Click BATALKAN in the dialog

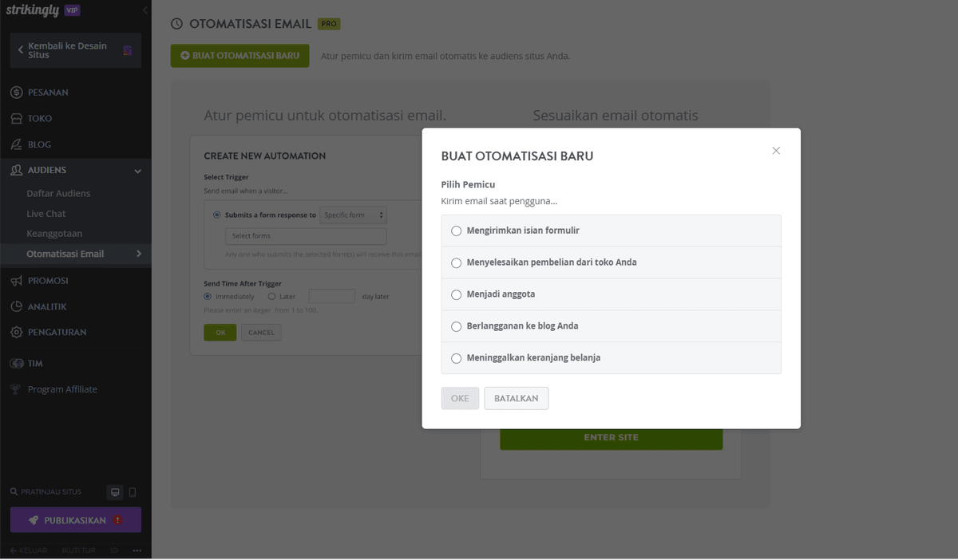pyautogui.click(x=516, y=398)
